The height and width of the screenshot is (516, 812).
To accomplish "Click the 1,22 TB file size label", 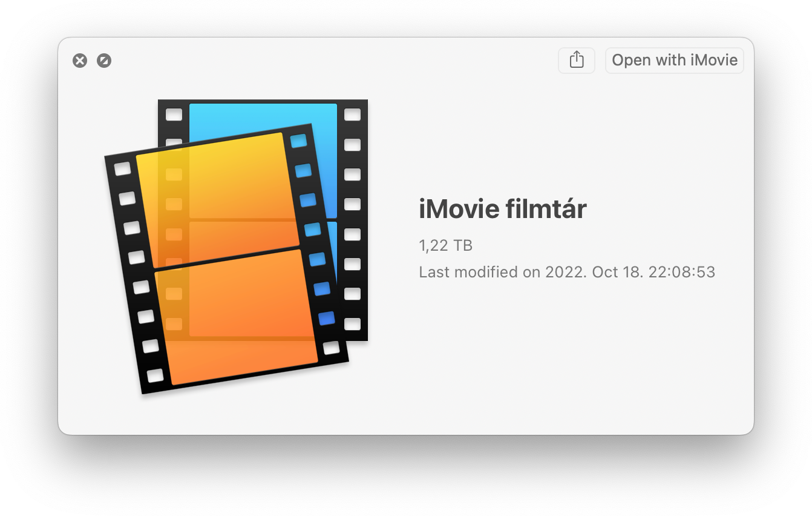I will point(445,246).
